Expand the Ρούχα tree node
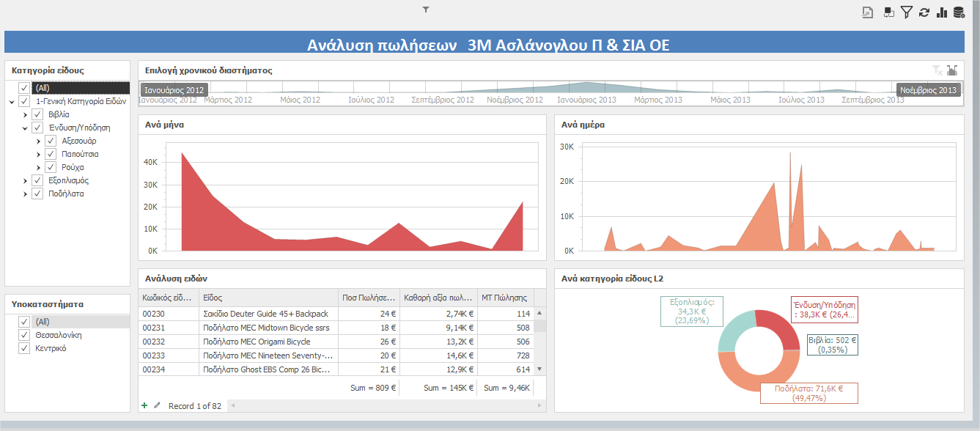 (38, 167)
